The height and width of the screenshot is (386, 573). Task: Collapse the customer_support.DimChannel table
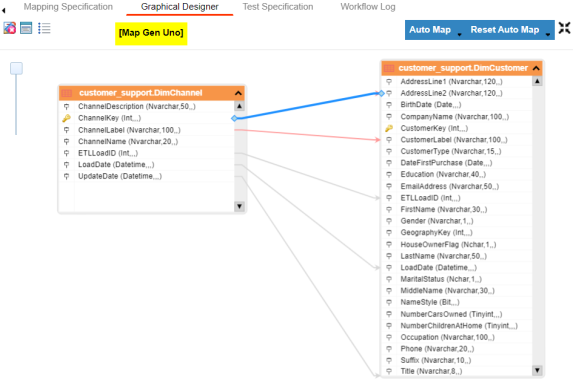click(238, 93)
